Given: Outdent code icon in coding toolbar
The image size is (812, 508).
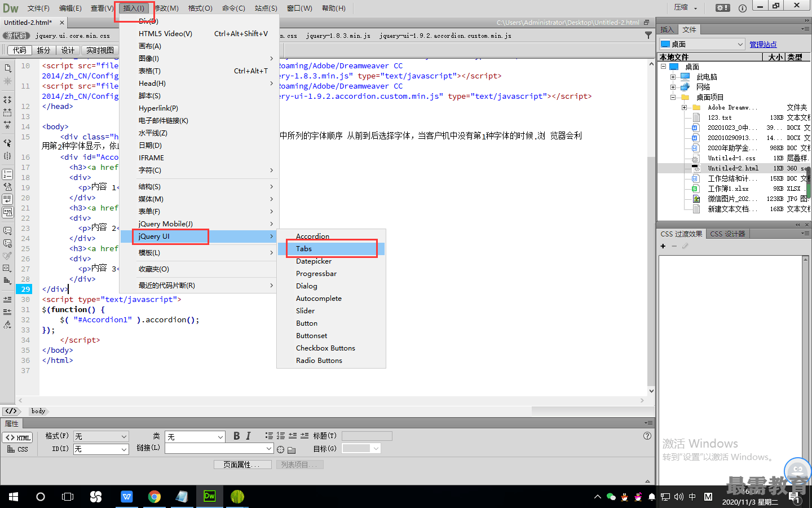Looking at the screenshot, I should click(x=7, y=312).
